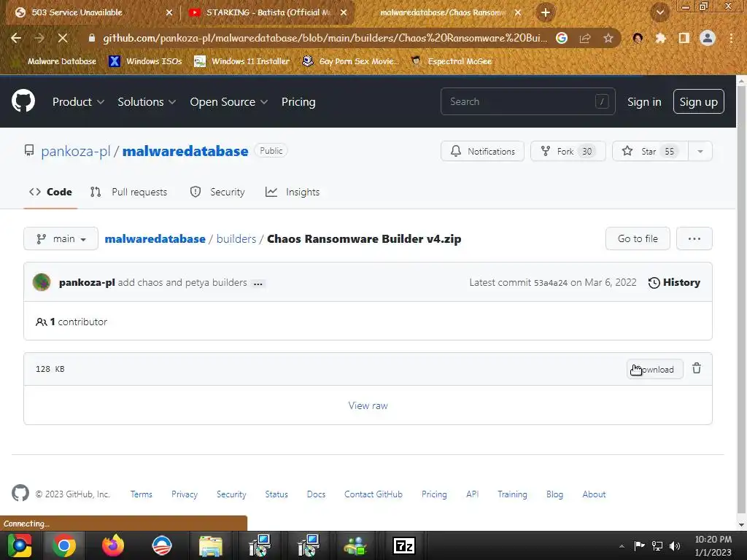Screen dimensions: 747x560
Task: Star the repository
Action: (650, 152)
